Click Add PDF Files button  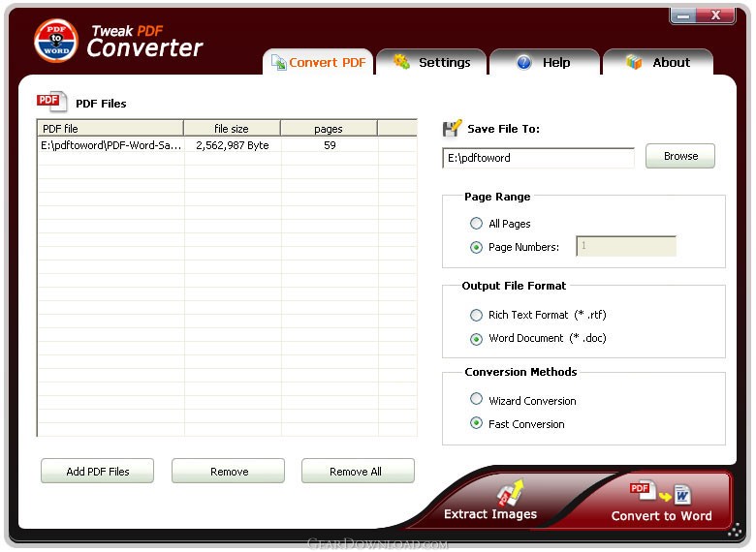coord(97,471)
